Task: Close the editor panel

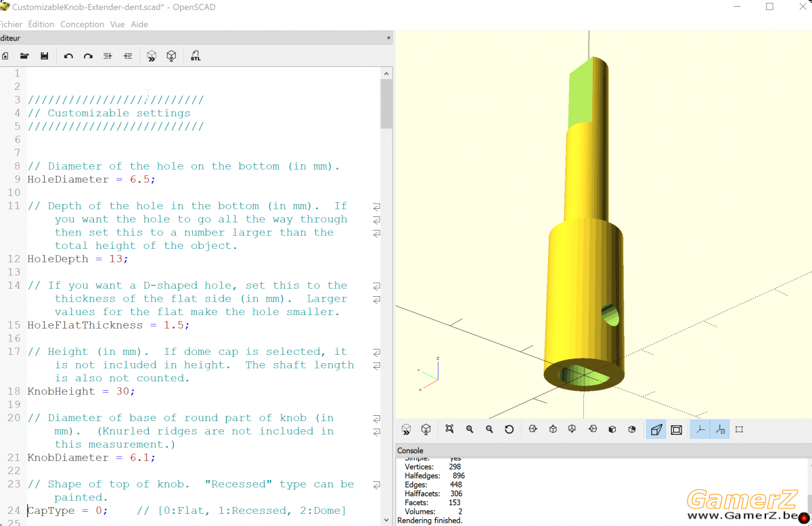Action: [x=388, y=39]
